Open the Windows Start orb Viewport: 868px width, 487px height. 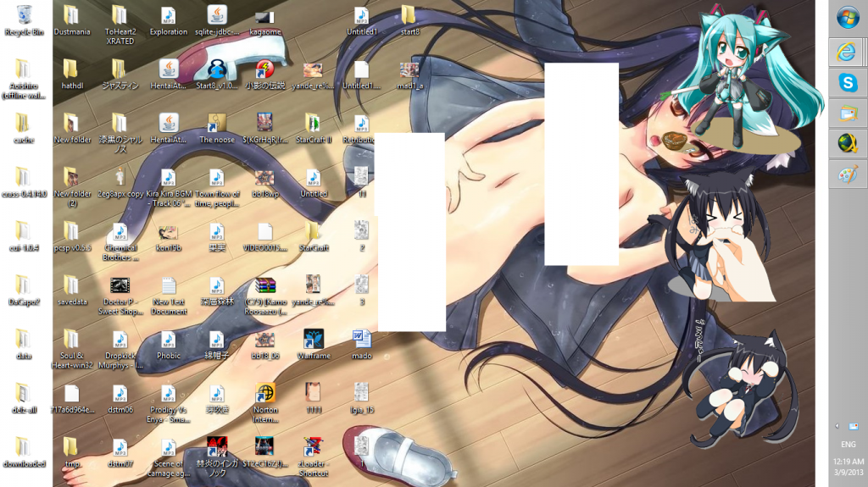848,18
